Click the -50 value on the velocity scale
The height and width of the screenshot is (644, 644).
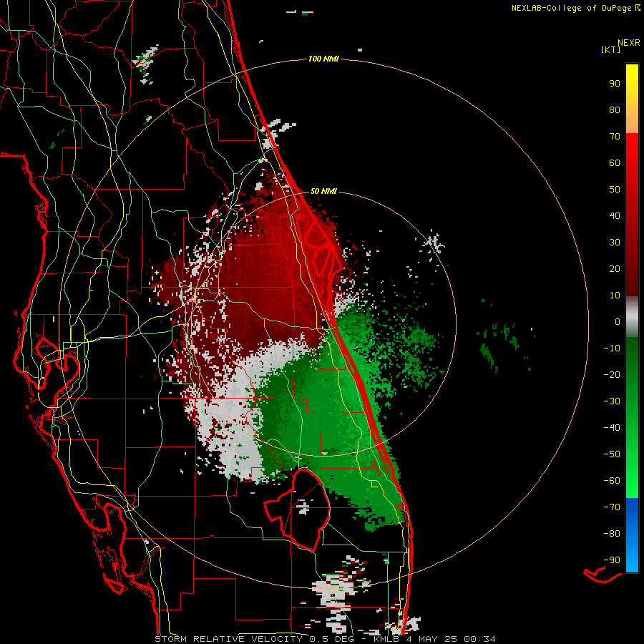[612, 454]
